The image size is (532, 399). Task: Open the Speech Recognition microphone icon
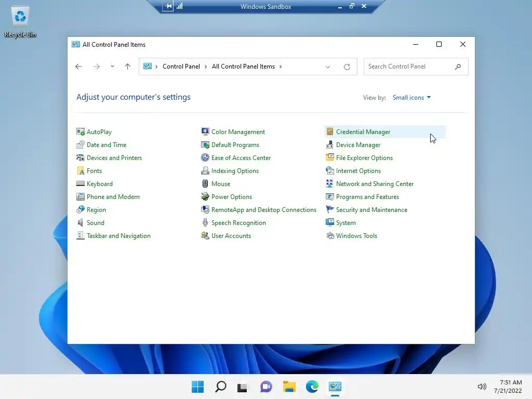click(205, 222)
